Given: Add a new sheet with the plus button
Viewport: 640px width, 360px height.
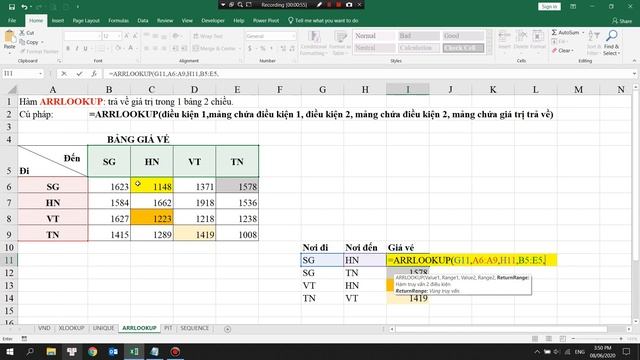Looking at the screenshot, I should [227, 329].
